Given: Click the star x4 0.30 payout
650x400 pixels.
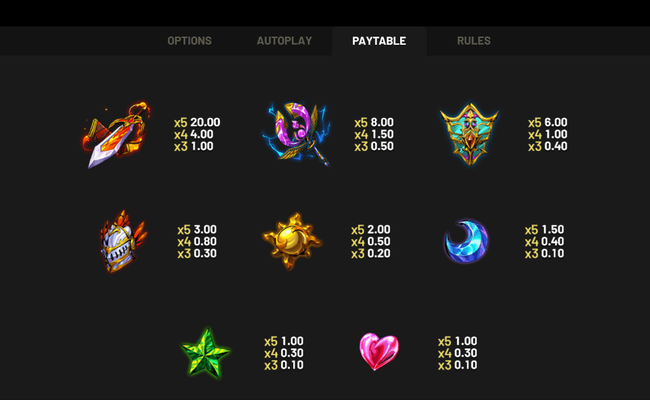Looking at the screenshot, I should (284, 353).
